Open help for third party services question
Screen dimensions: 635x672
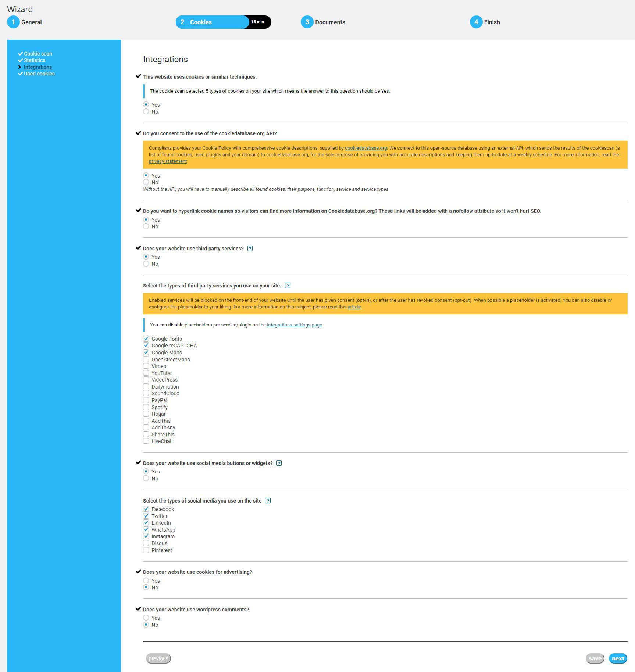(250, 249)
